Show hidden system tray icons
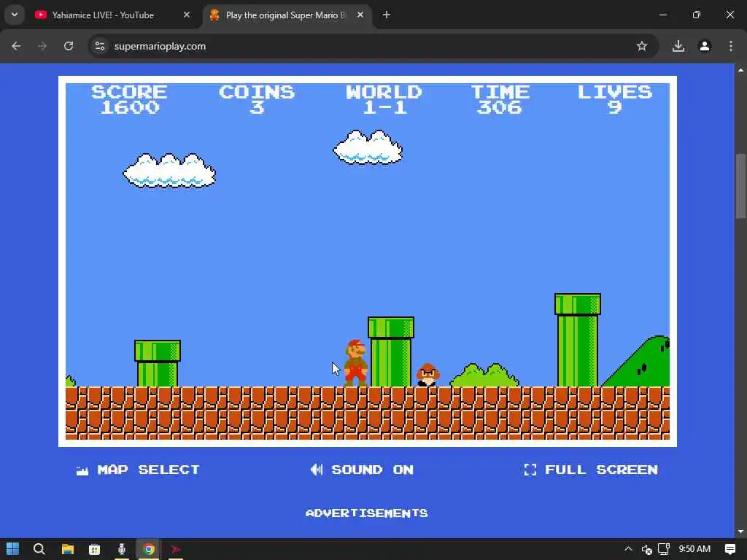747x560 pixels. coord(628,549)
